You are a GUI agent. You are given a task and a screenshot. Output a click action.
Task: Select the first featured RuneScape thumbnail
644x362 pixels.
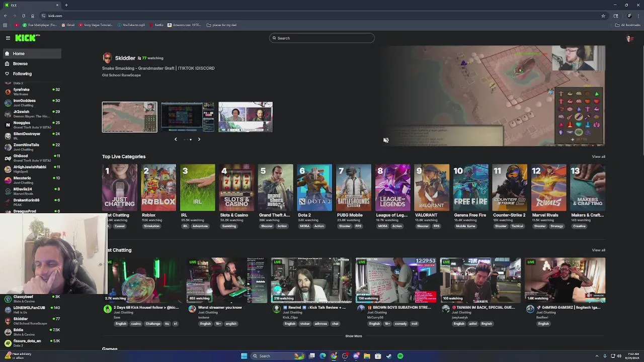129,117
